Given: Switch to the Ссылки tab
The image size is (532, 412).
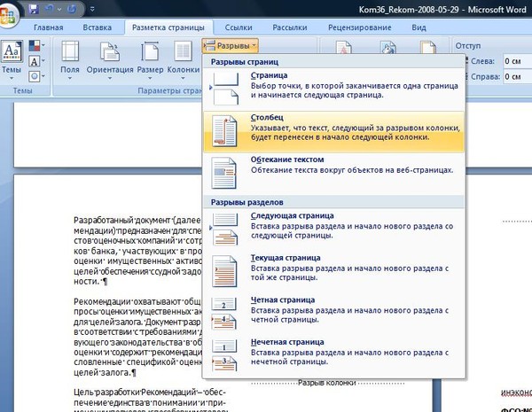Looking at the screenshot, I should click(239, 27).
